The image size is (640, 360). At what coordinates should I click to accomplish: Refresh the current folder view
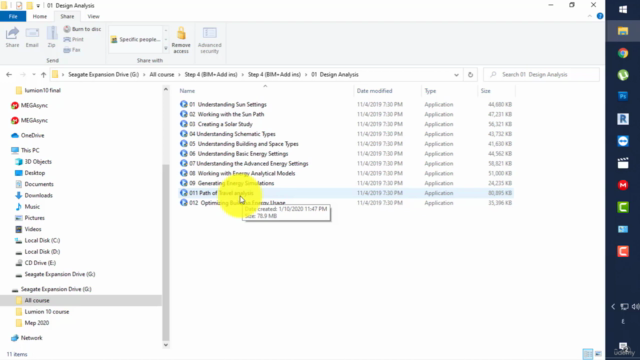[470, 75]
